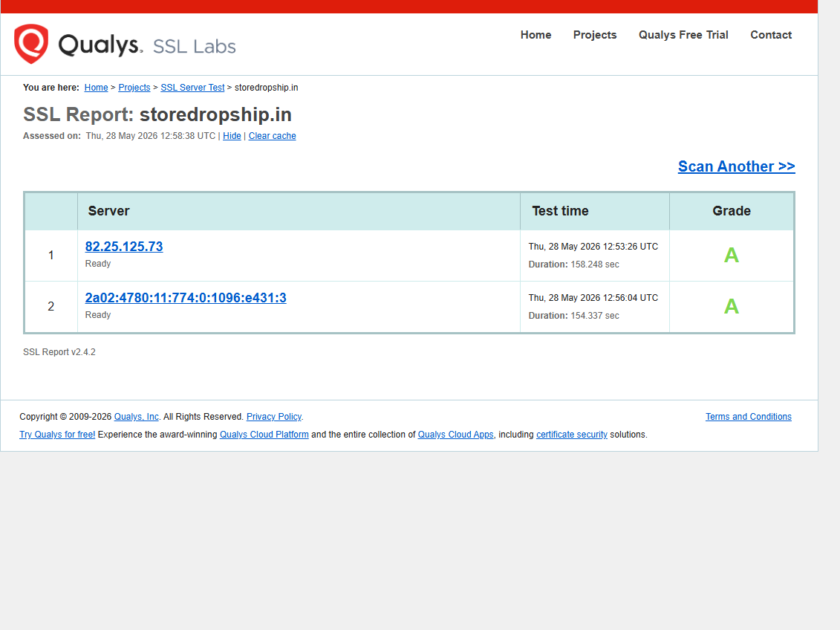Click the Qualys SSL Labs wordmark
Screen dimensions: 840x630
(147, 45)
